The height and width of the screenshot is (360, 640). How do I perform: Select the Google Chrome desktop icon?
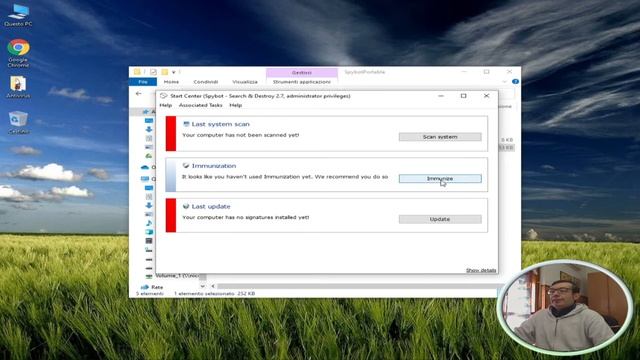coord(18,53)
